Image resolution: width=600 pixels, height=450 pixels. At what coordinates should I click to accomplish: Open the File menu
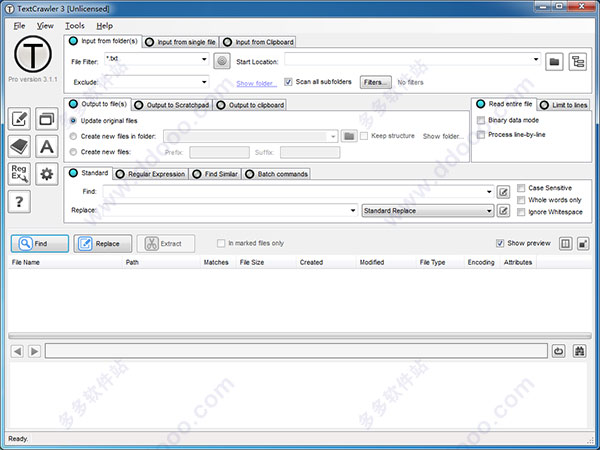[x=19, y=26]
